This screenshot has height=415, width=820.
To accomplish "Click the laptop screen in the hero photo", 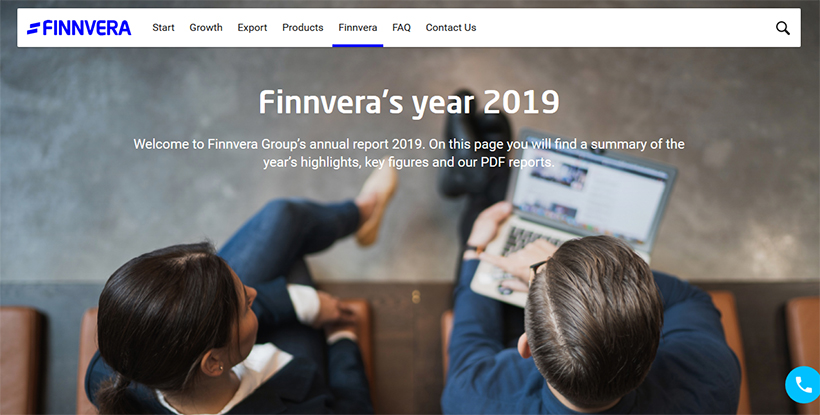I will tap(591, 192).
